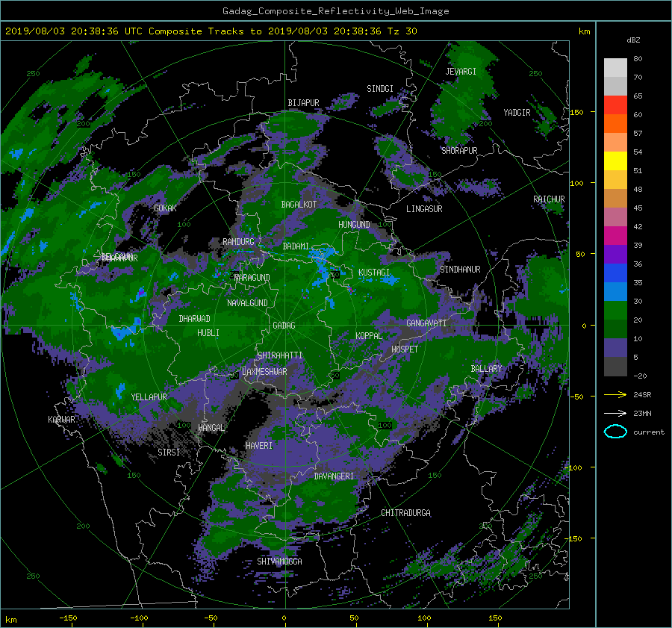Click the NARAGUND city label
The image size is (672, 628).
252,278
